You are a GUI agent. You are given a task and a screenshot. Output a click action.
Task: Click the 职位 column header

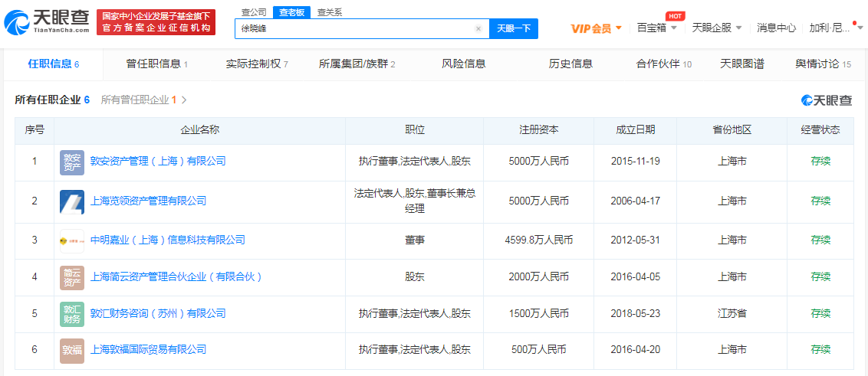[x=415, y=130]
